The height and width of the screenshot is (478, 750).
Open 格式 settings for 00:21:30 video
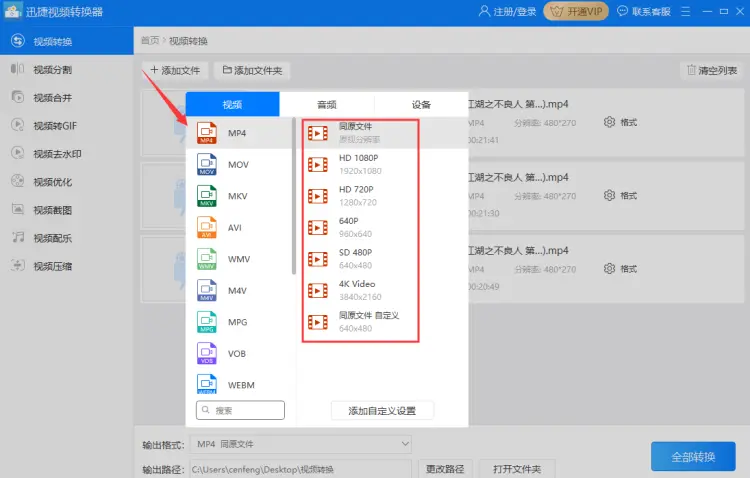[620, 195]
